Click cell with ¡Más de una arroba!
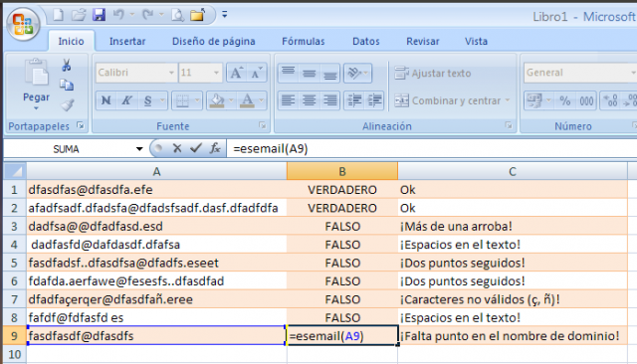This screenshot has height=364, width=637. point(513,226)
